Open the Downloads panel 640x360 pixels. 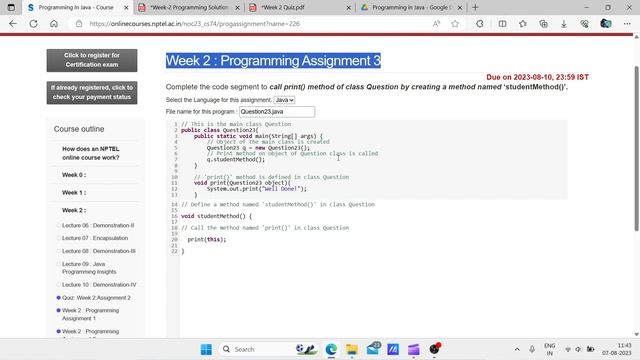(564, 24)
